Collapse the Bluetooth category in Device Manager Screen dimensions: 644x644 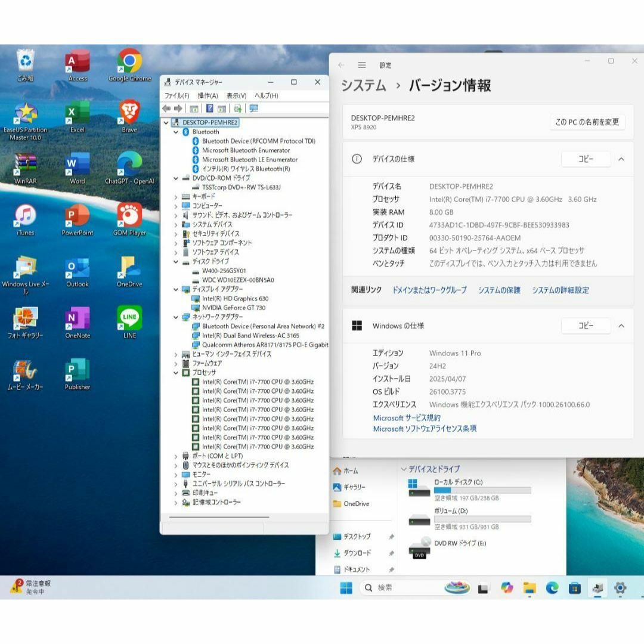176,132
